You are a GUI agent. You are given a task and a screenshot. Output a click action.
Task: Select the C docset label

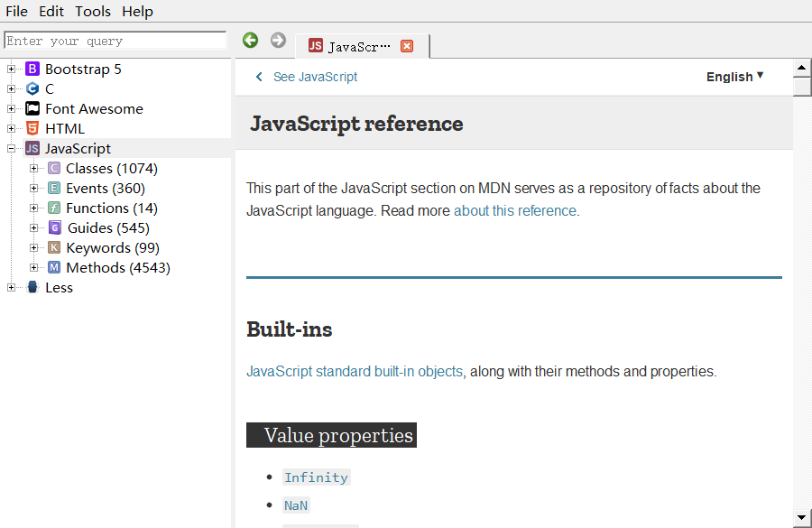50,89
